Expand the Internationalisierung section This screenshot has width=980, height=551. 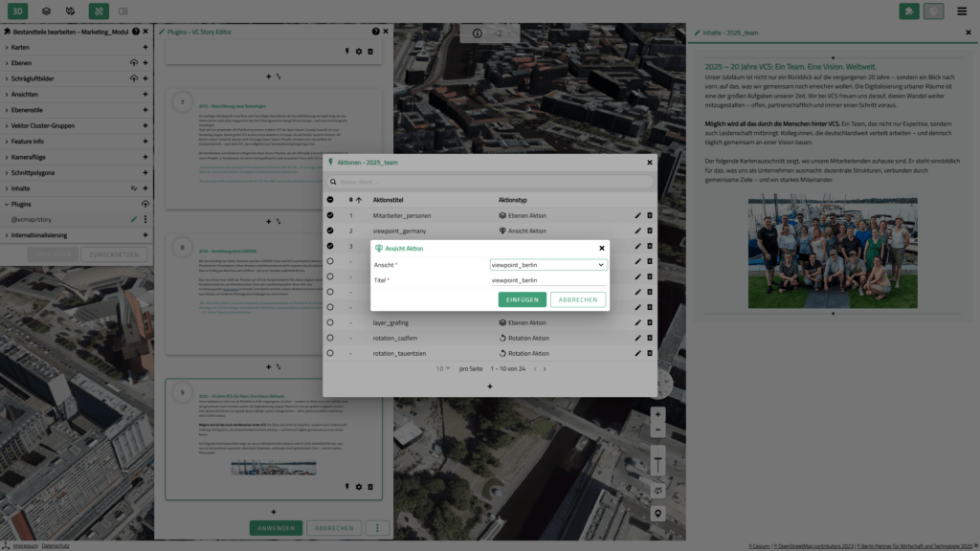coord(7,235)
